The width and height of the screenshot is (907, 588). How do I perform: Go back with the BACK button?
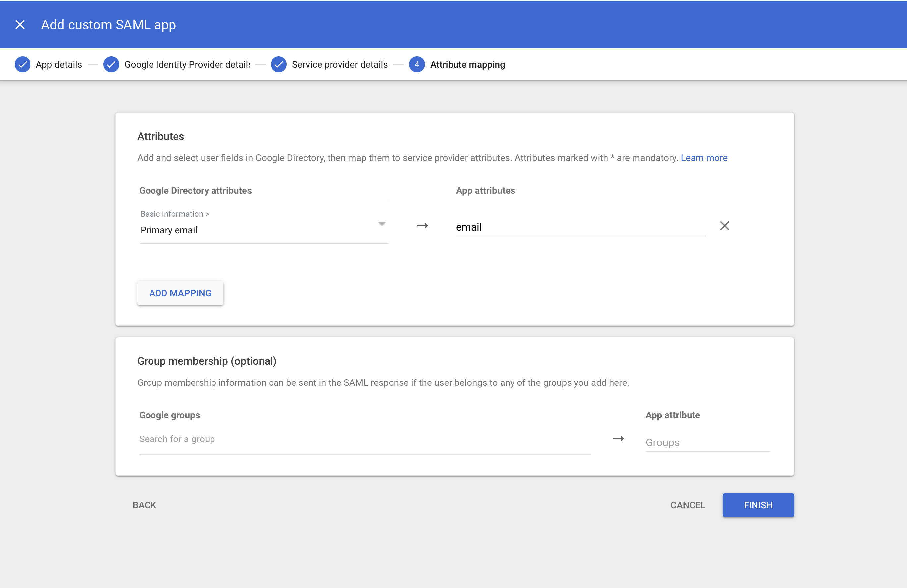click(x=145, y=505)
